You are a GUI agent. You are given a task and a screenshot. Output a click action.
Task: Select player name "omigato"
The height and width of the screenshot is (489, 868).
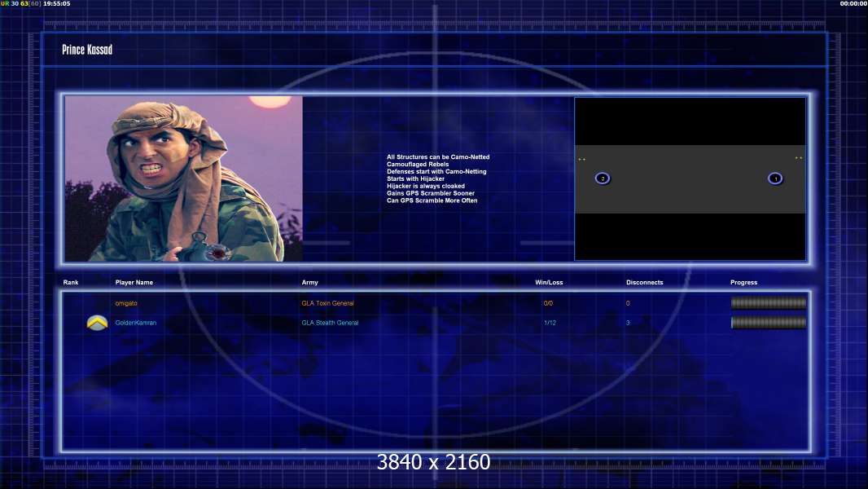(x=126, y=303)
